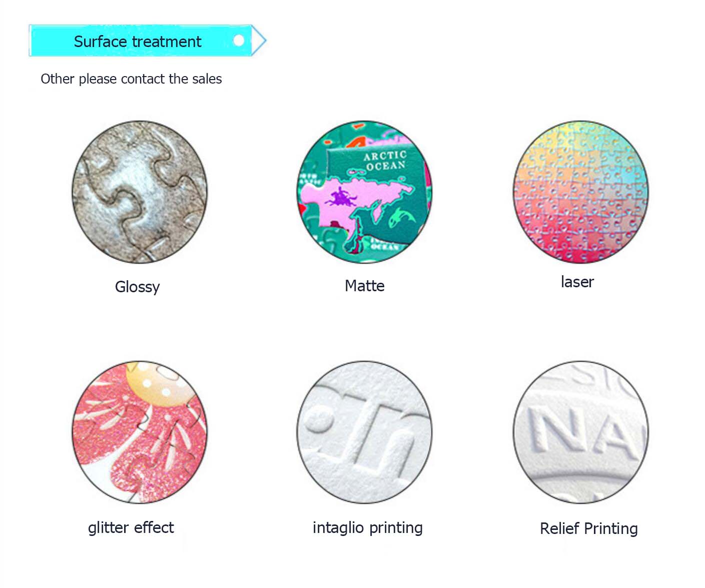
Task: Click the Matte label text
Action: pos(365,286)
